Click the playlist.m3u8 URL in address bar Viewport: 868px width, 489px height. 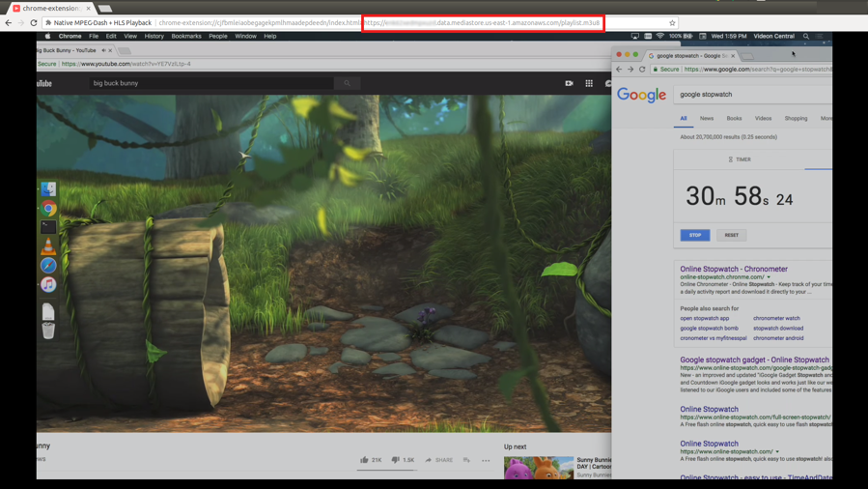pyautogui.click(x=482, y=22)
